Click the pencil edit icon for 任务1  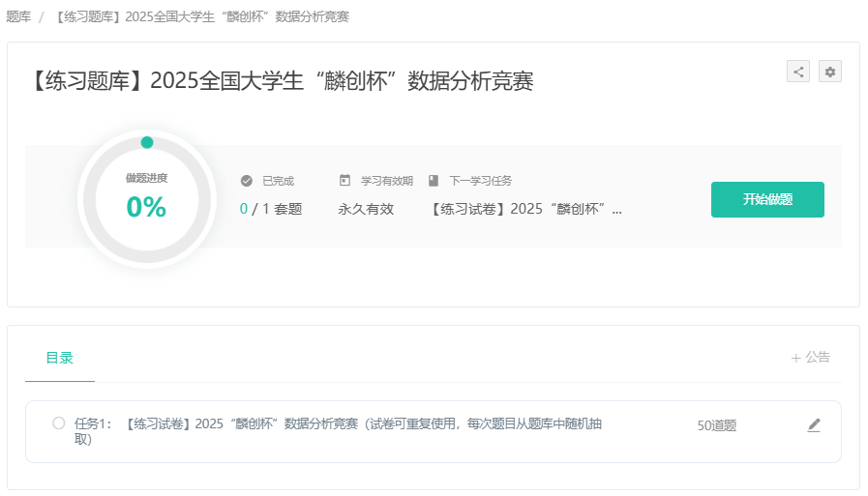point(814,424)
